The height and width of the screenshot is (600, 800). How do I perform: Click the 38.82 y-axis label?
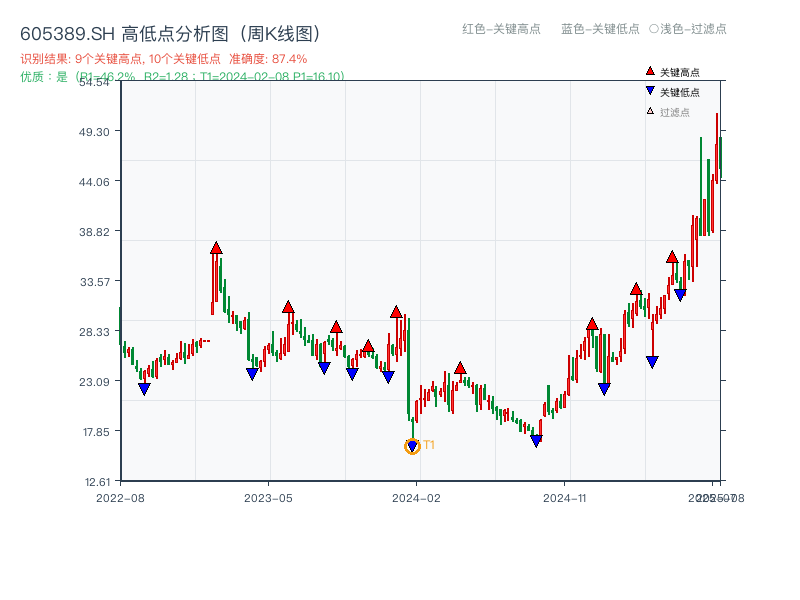tap(94, 232)
